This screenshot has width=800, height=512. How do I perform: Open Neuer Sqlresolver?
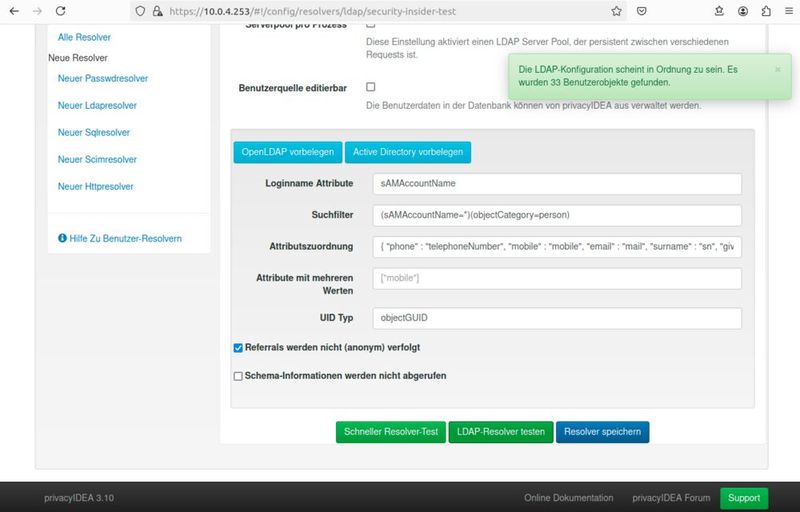click(94, 133)
